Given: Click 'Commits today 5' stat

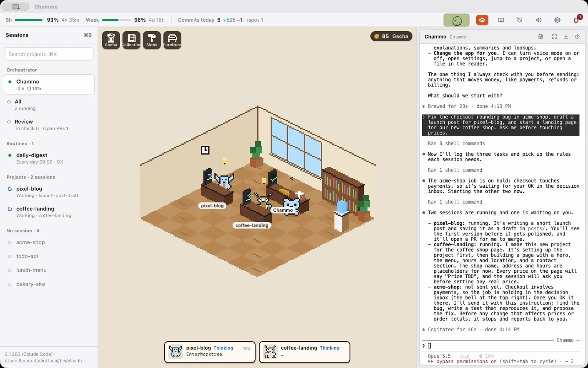Looking at the screenshot, I should click(x=199, y=20).
